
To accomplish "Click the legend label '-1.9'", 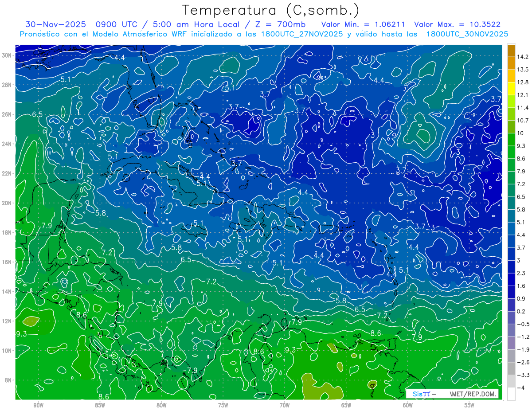I will [x=523, y=349].
